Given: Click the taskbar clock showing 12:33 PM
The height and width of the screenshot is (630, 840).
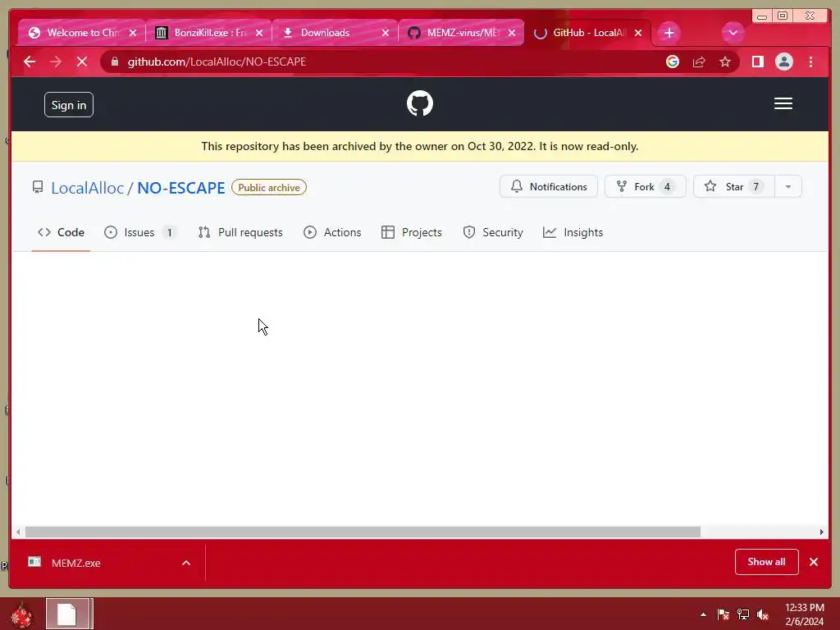Looking at the screenshot, I should 804,614.
